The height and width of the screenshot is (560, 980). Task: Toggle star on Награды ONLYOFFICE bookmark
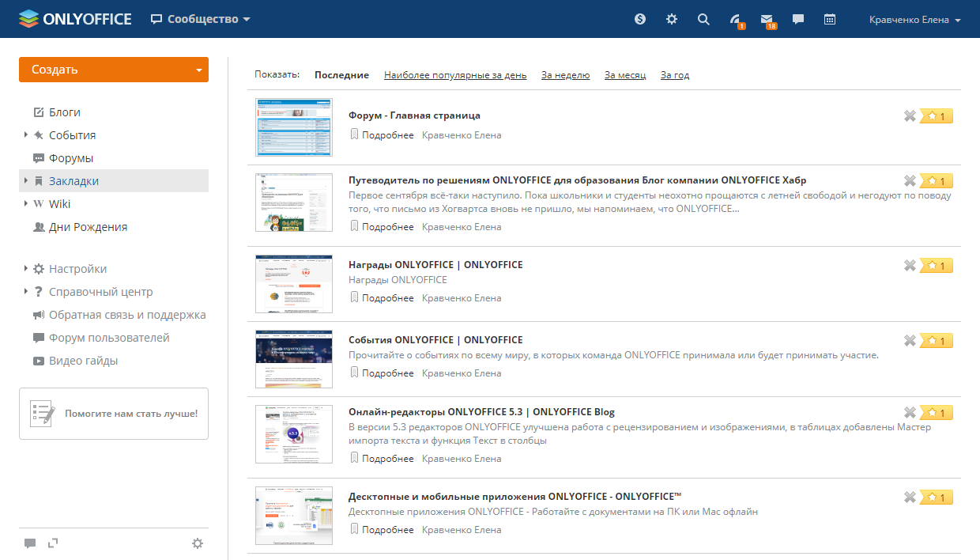tap(937, 266)
